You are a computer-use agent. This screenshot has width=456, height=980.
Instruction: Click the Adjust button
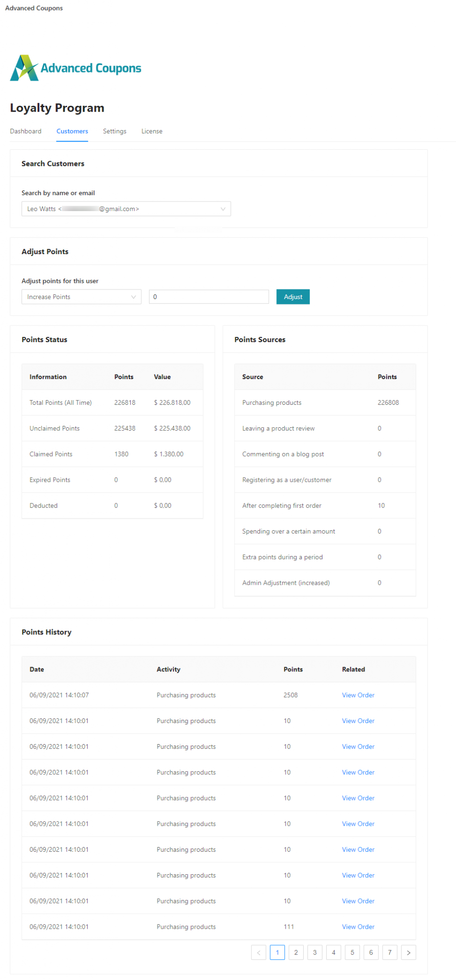(x=293, y=297)
